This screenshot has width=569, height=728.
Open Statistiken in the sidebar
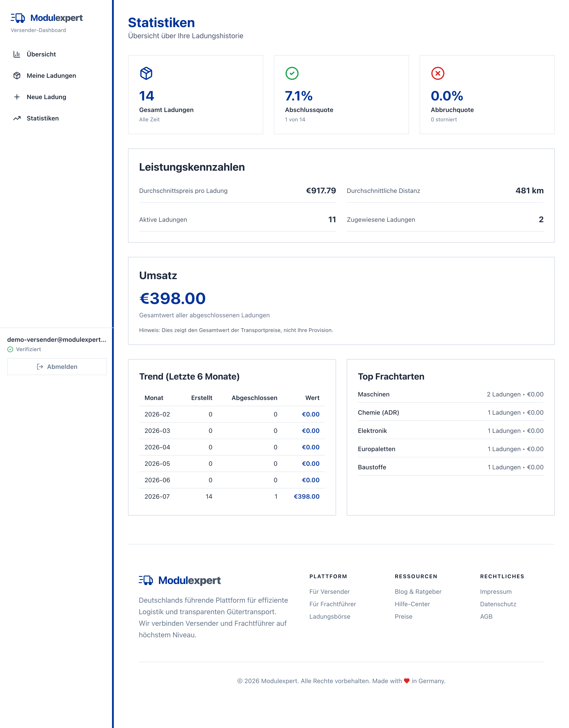coord(57,118)
